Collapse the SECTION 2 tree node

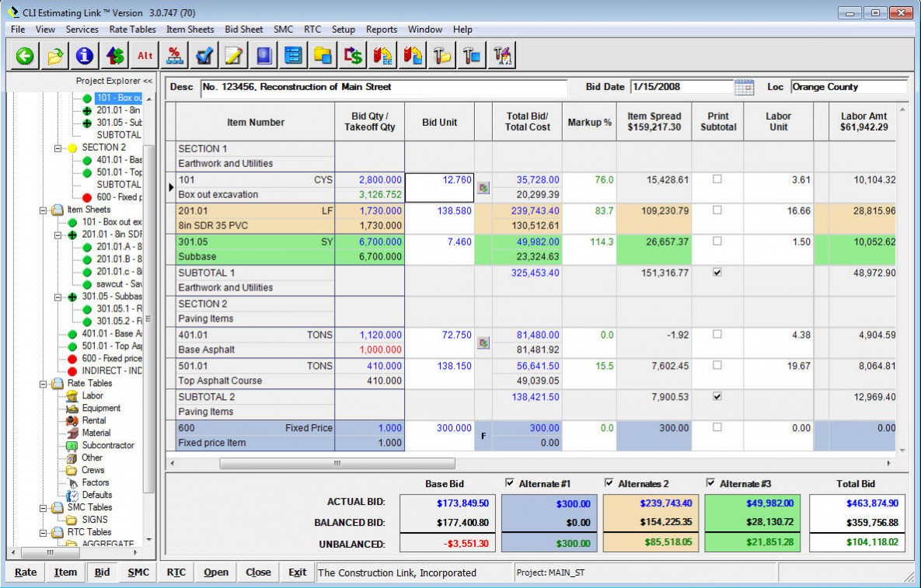pos(58,148)
